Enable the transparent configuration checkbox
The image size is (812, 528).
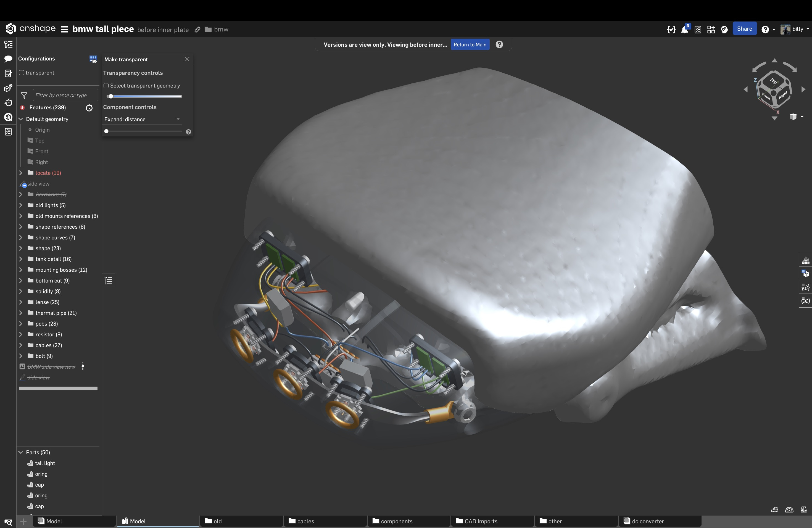point(22,73)
